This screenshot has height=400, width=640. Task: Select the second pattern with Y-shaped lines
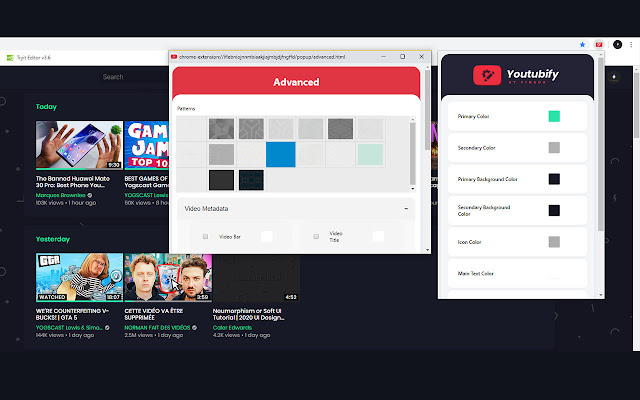(251, 129)
